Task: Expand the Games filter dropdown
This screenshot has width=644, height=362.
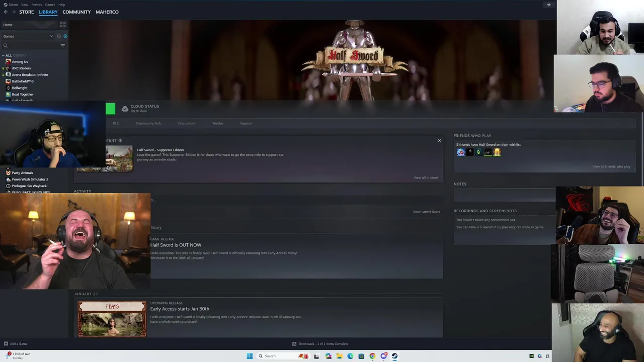Action: tap(28, 36)
